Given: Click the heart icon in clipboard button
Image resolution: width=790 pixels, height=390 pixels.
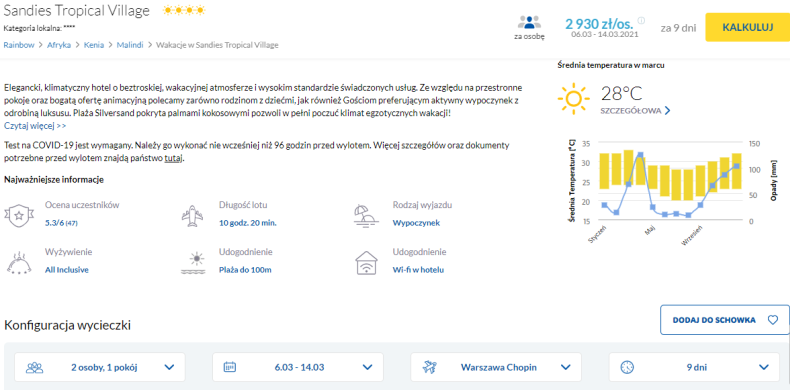Looking at the screenshot, I should point(772,320).
